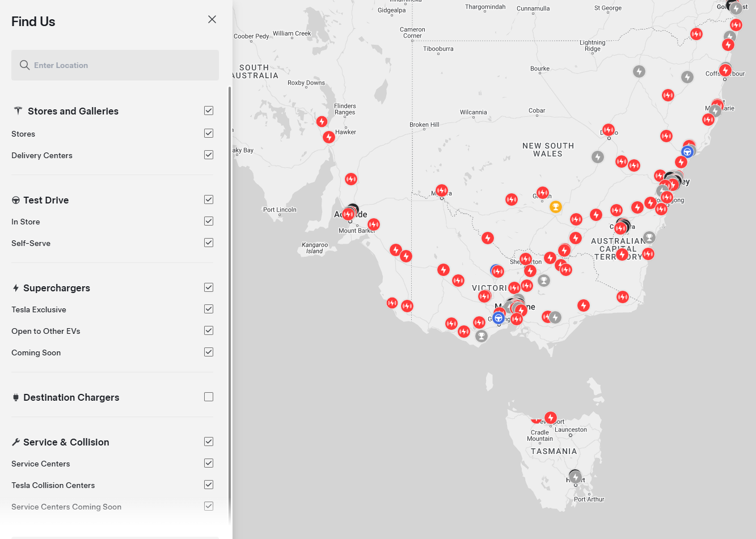The height and width of the screenshot is (539, 756).
Task: Uncheck the Delivery Centers filter
Action: click(x=209, y=155)
